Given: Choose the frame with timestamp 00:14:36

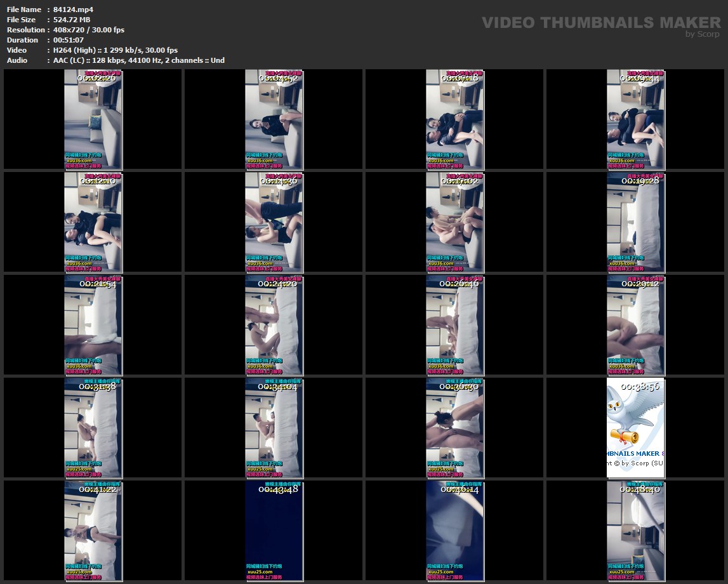Looking at the screenshot, I should 274,222.
